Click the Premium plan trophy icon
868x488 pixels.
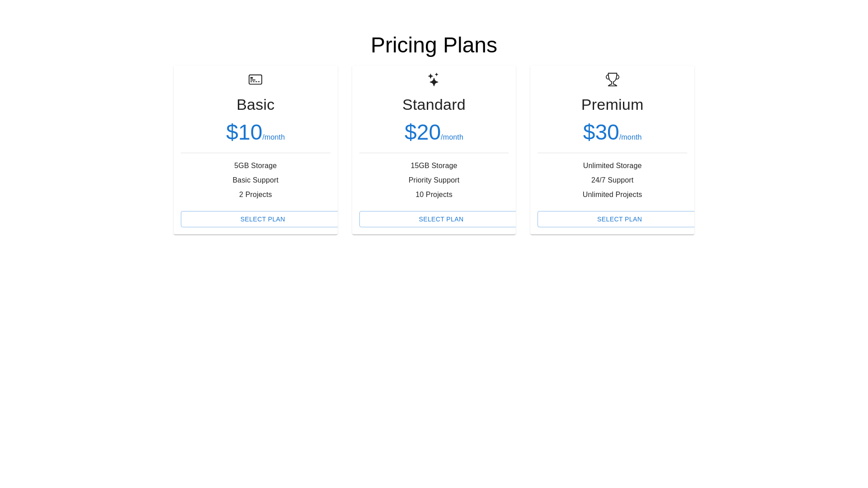pos(612,80)
